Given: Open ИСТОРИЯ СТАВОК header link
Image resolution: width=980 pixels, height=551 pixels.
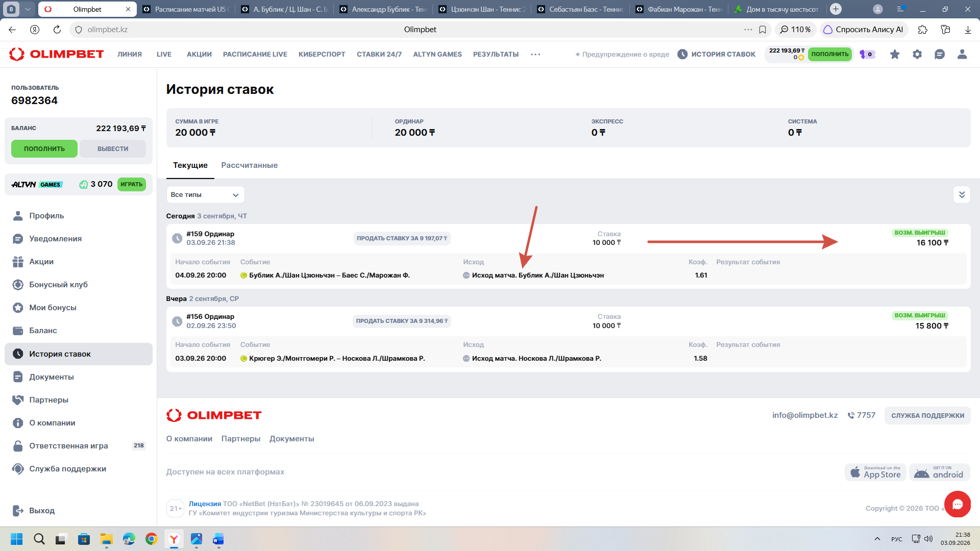Looking at the screenshot, I should pyautogui.click(x=717, y=54).
